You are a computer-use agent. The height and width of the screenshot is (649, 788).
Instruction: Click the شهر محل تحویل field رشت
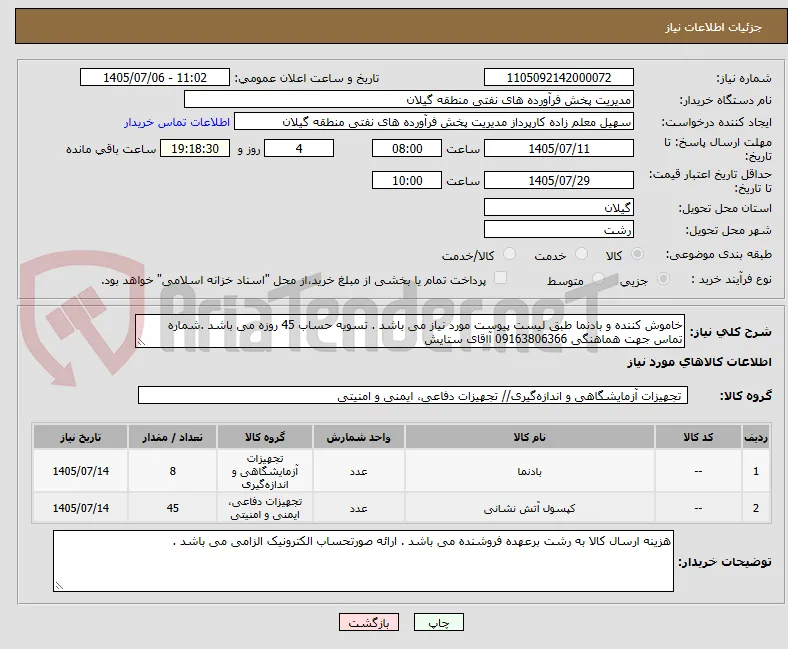(559, 229)
